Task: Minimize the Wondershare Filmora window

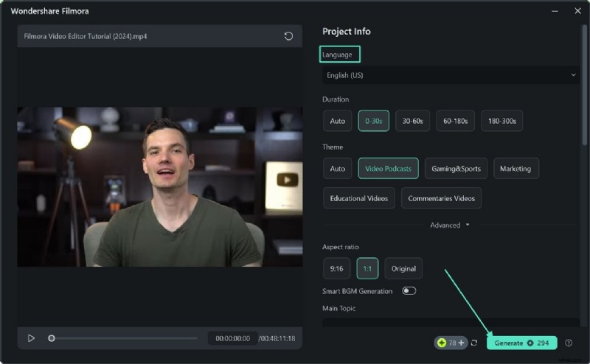Action: [x=555, y=11]
